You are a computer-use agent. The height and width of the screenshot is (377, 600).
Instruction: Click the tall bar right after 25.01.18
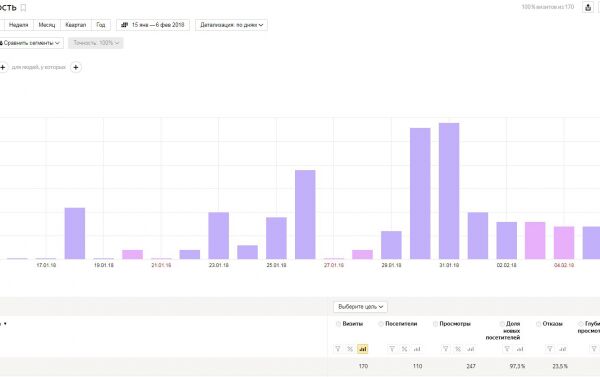305,215
